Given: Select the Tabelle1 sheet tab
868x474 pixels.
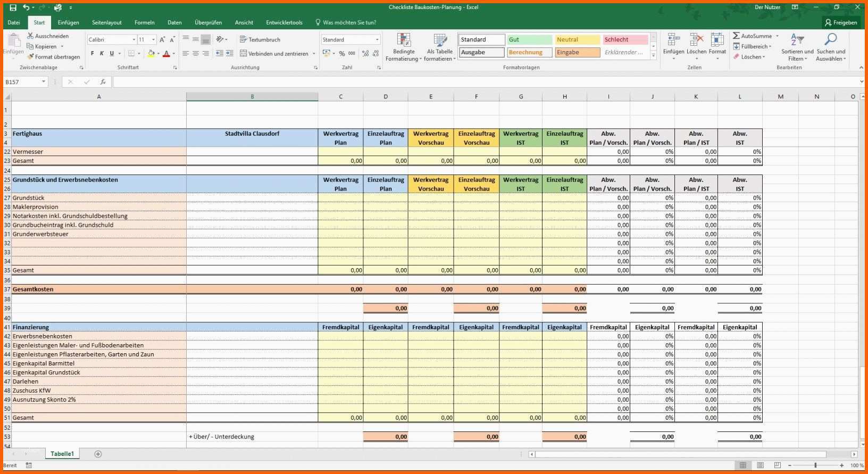Looking at the screenshot, I should pos(62,454).
